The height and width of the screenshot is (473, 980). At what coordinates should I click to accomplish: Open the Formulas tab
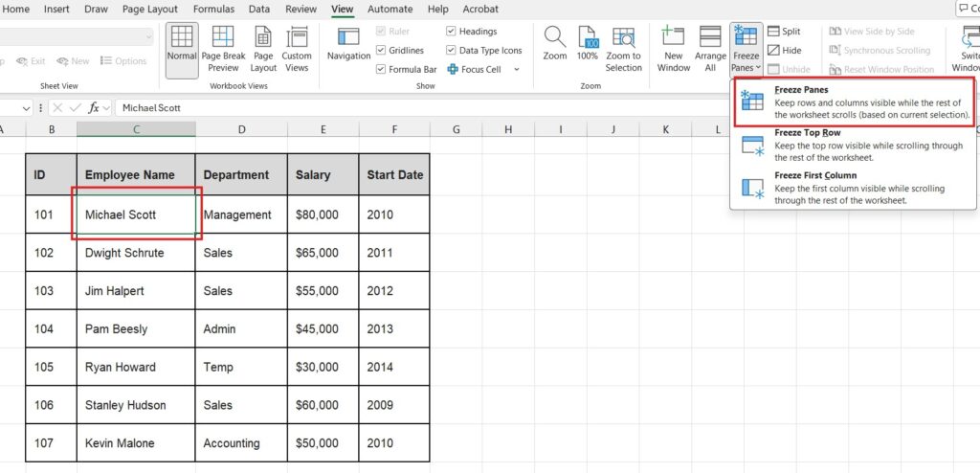point(213,10)
